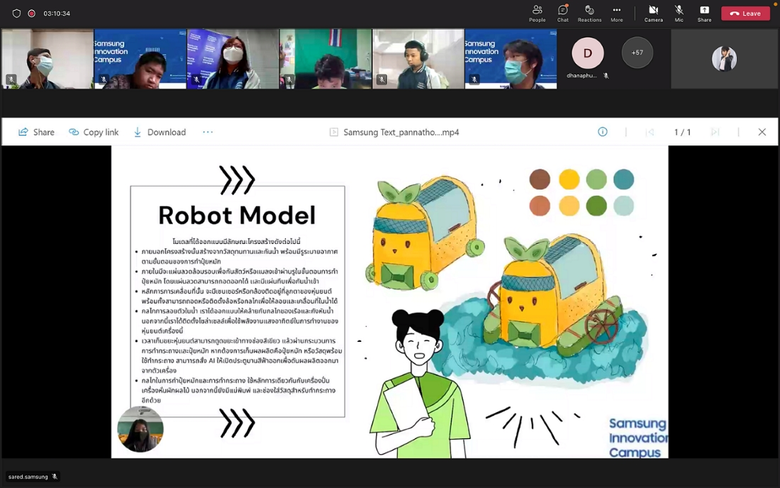Click the teal color circle
This screenshot has height=488, width=780.
pyautogui.click(x=623, y=179)
